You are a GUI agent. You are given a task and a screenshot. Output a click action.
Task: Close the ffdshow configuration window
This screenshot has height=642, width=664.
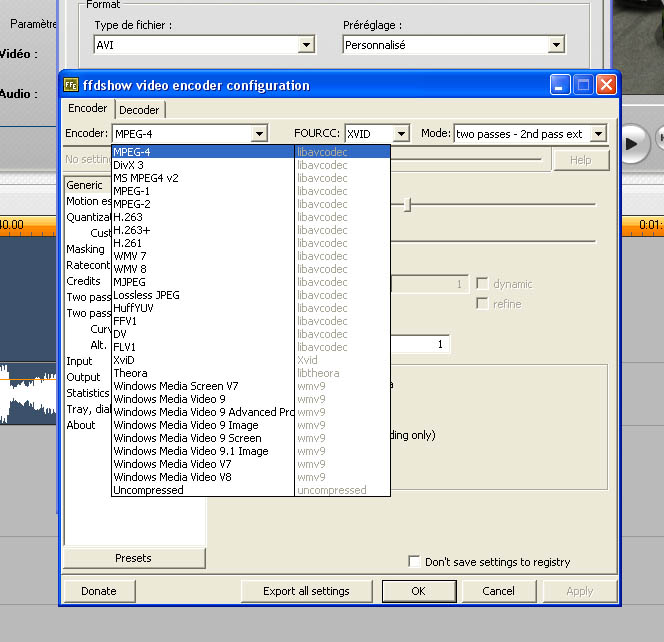pyautogui.click(x=606, y=85)
